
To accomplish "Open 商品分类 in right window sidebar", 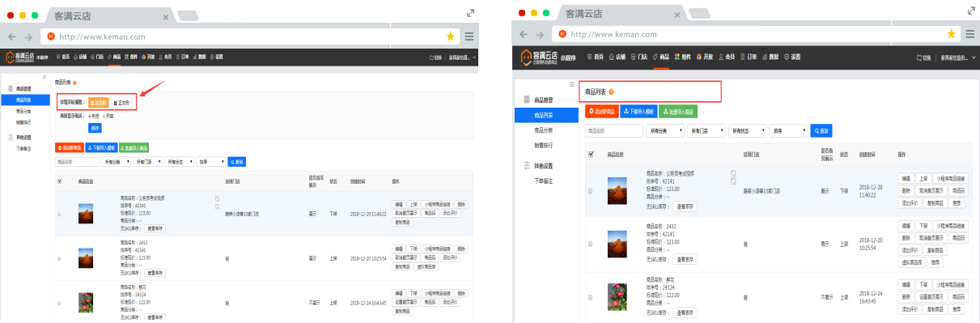I will click(x=543, y=130).
